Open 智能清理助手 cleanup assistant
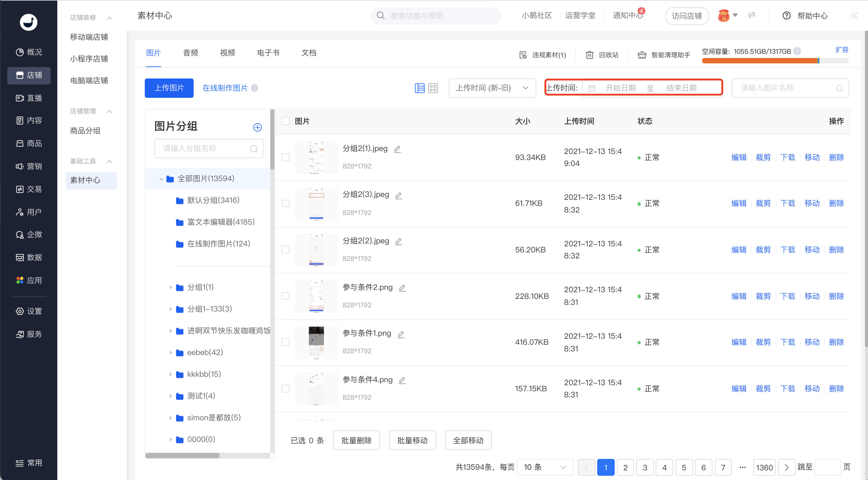The image size is (868, 480). pyautogui.click(x=664, y=55)
